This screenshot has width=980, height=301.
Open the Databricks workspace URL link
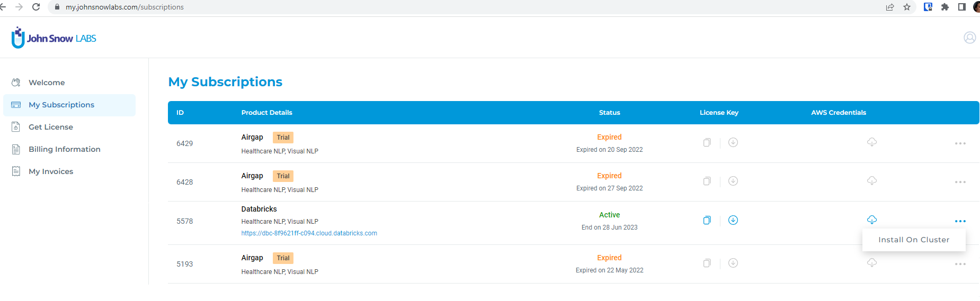pos(309,233)
